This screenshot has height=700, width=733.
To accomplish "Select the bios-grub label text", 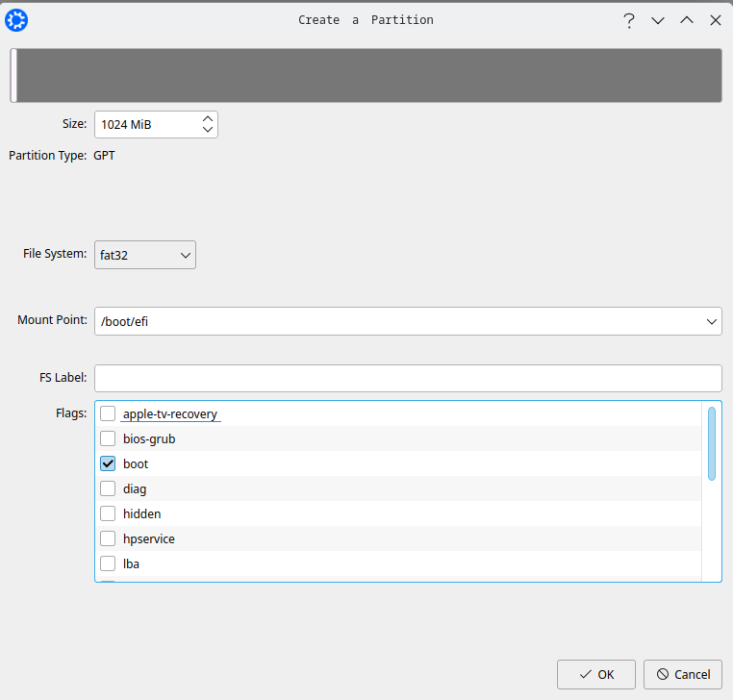I will pyautogui.click(x=149, y=438).
